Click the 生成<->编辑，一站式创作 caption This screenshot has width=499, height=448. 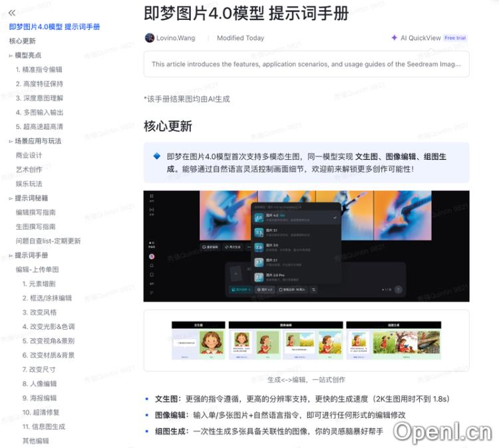point(306,379)
